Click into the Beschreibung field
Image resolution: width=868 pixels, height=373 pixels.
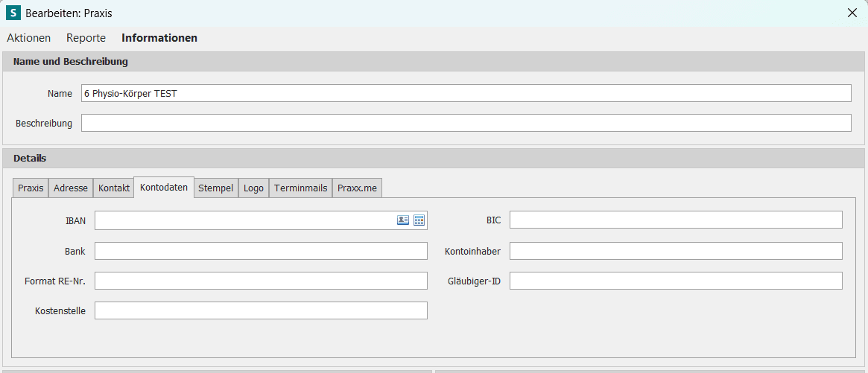click(466, 123)
